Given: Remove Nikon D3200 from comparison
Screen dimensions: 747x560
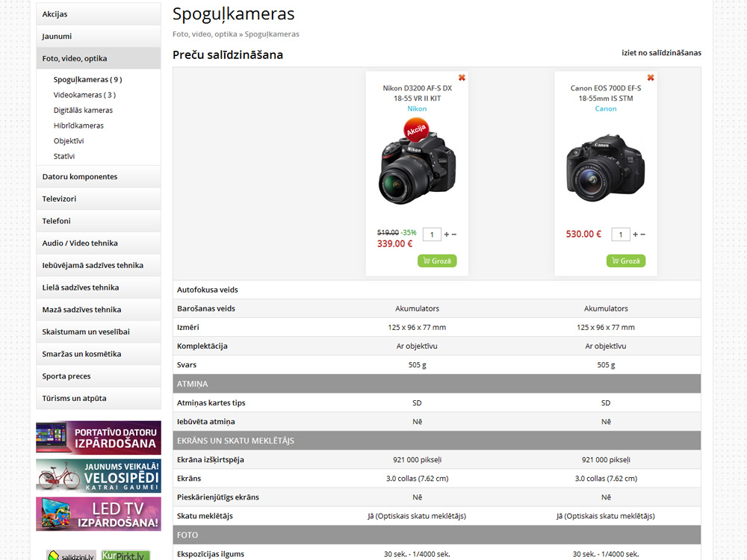Looking at the screenshot, I should coord(462,78).
